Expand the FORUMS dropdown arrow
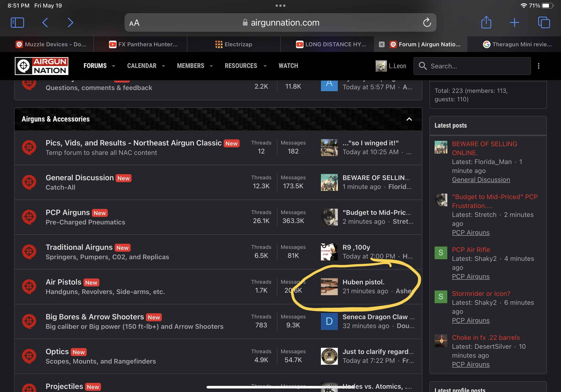This screenshot has width=561, height=392. [113, 66]
